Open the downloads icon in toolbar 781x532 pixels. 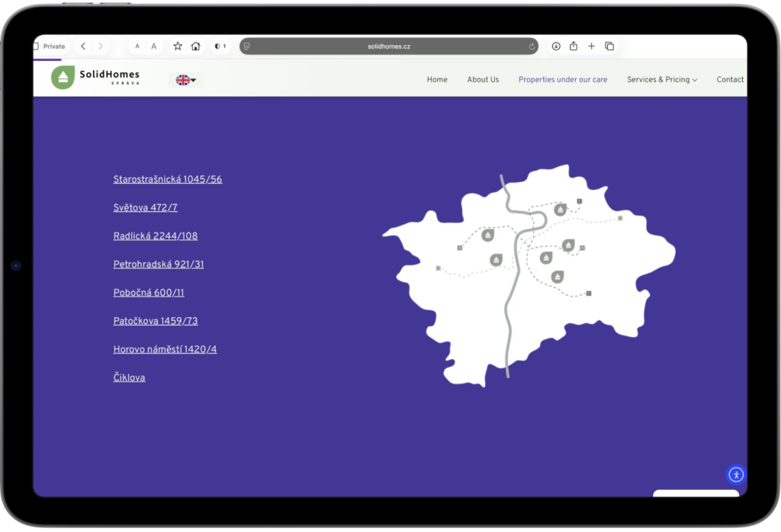(x=556, y=46)
